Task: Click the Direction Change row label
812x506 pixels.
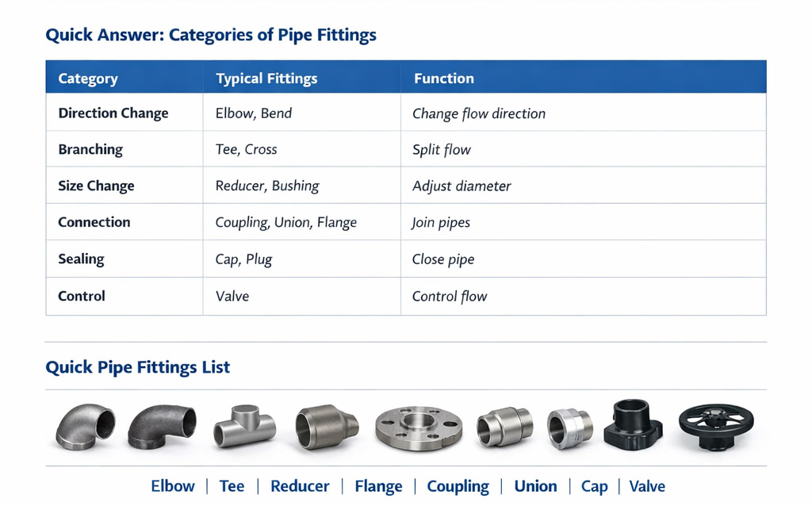Action: (113, 113)
